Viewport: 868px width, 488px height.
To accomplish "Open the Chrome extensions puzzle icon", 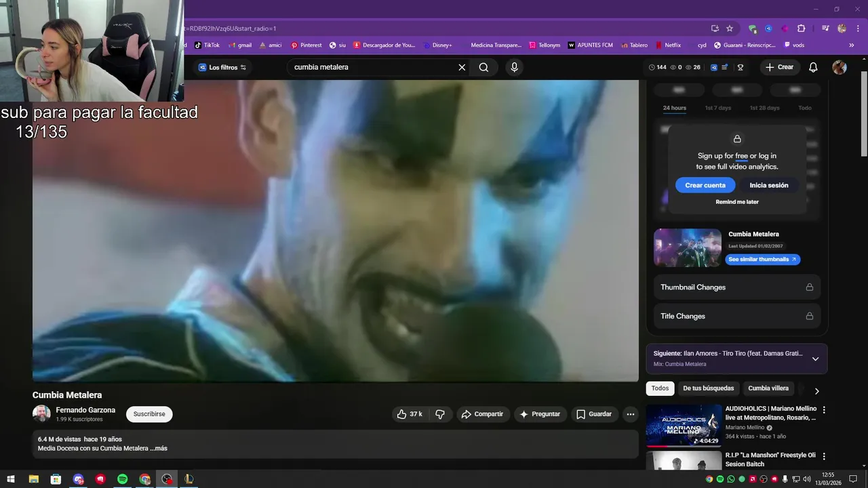I will tap(802, 28).
